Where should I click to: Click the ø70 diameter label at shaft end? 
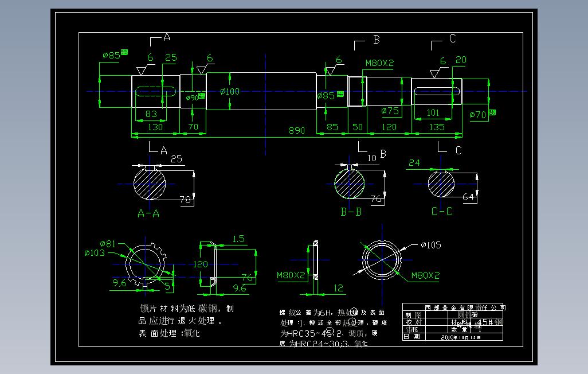pyautogui.click(x=478, y=115)
